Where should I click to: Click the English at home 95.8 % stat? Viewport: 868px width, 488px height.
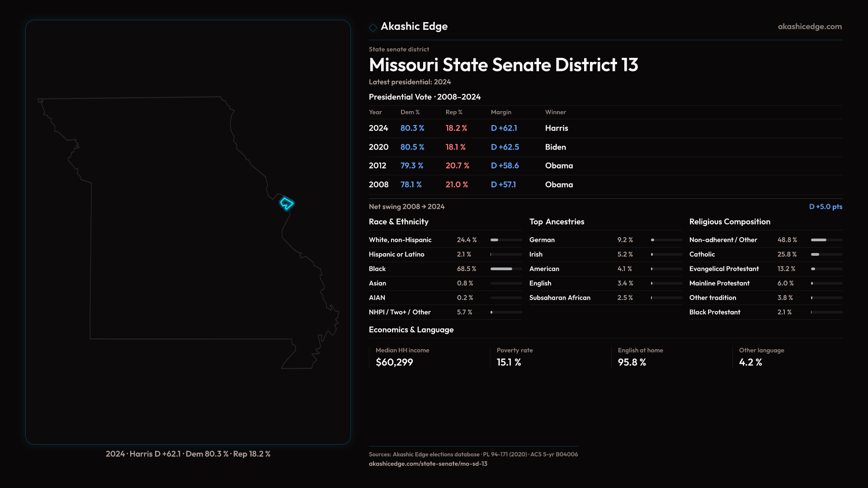(x=632, y=362)
